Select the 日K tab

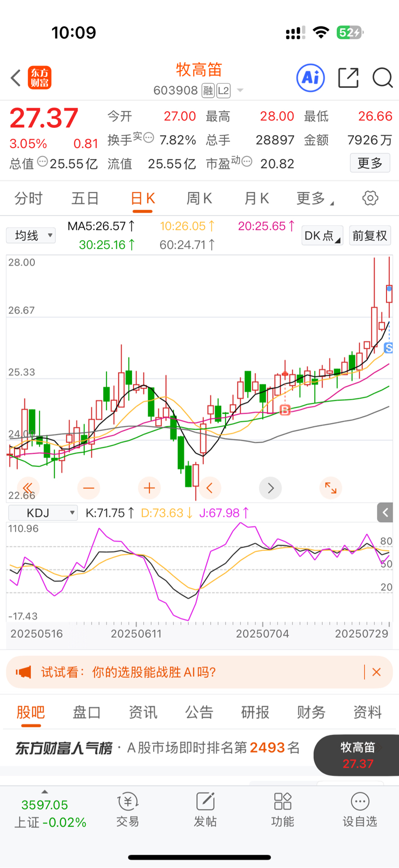click(142, 198)
